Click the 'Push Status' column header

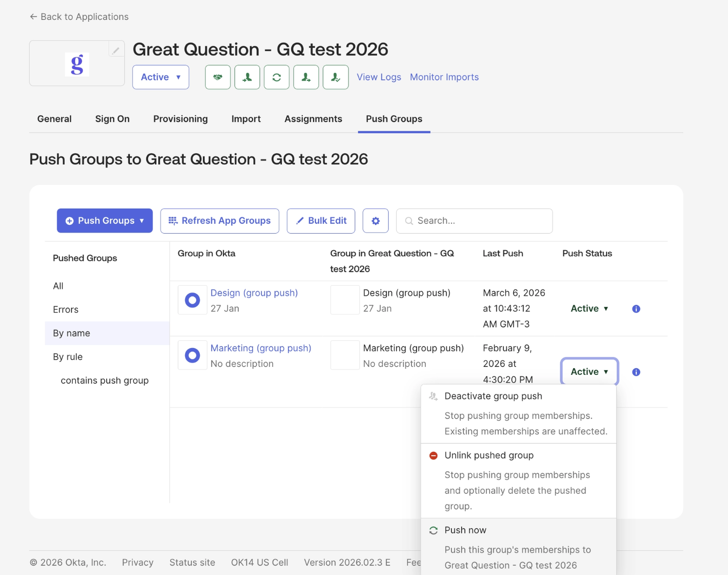pyautogui.click(x=587, y=254)
